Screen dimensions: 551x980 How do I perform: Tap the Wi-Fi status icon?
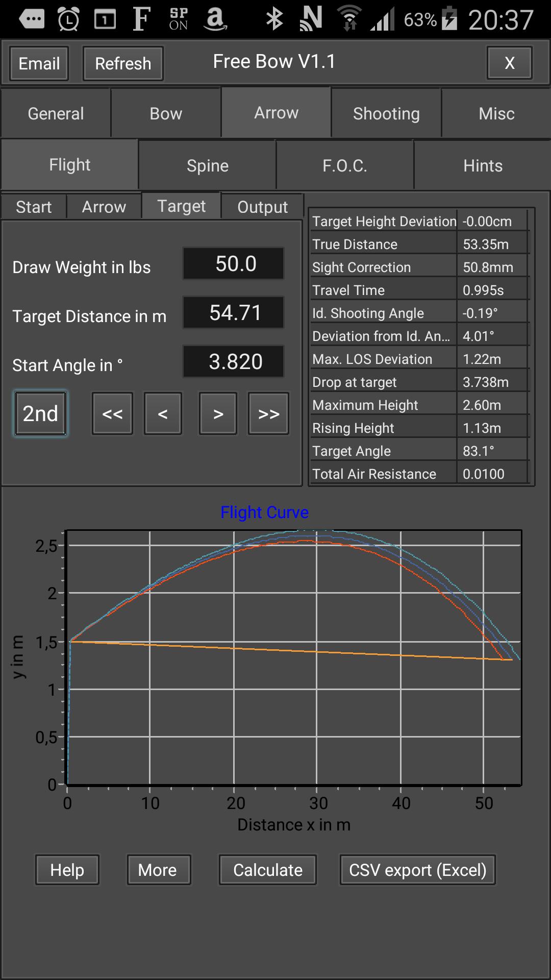(x=349, y=19)
